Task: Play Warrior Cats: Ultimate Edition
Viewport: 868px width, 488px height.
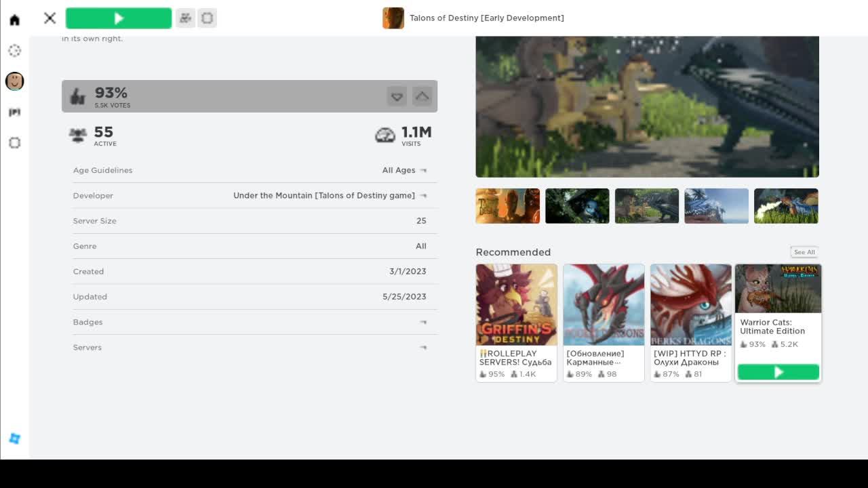Action: (x=778, y=372)
